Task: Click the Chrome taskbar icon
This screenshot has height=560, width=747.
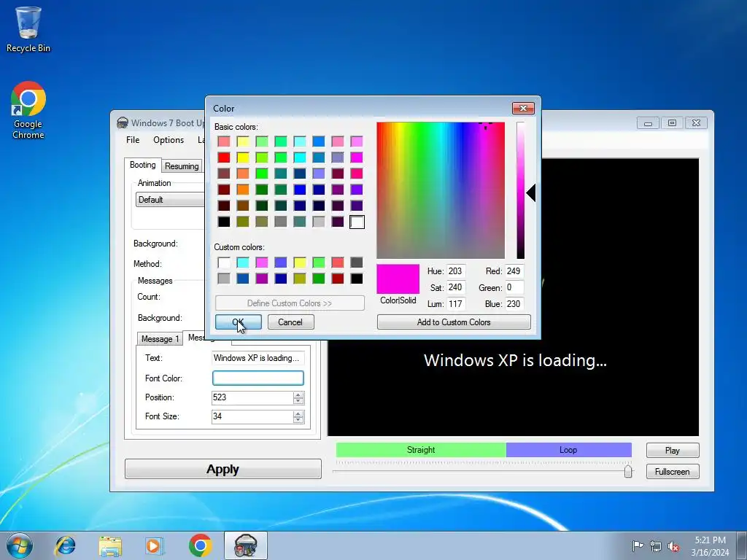Action: (200, 545)
